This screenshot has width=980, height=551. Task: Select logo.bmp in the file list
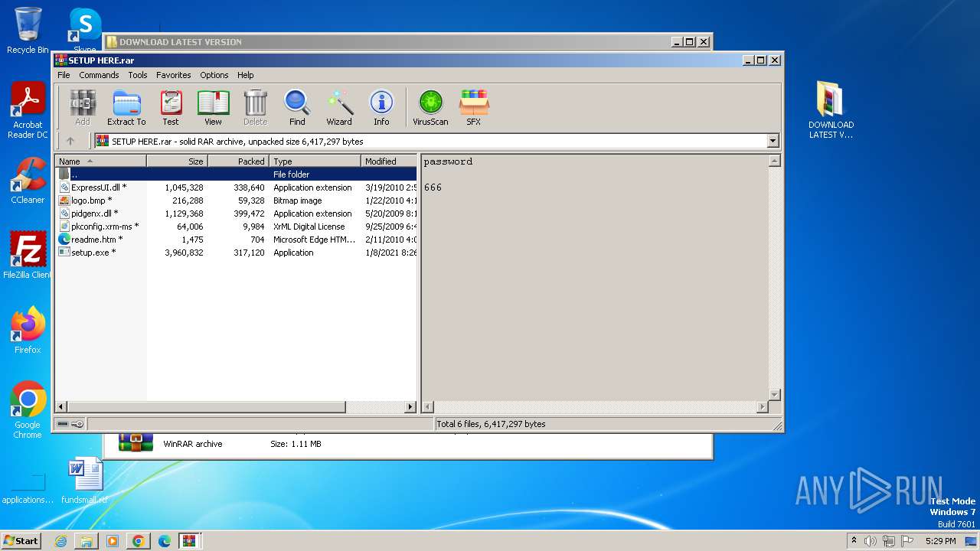tap(236, 201)
